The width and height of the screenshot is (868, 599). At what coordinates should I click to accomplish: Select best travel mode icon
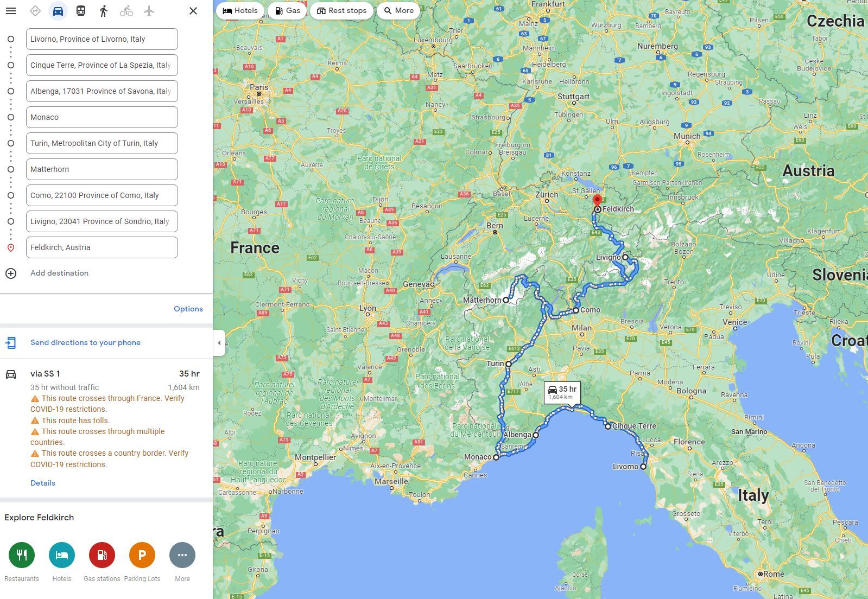pos(35,11)
